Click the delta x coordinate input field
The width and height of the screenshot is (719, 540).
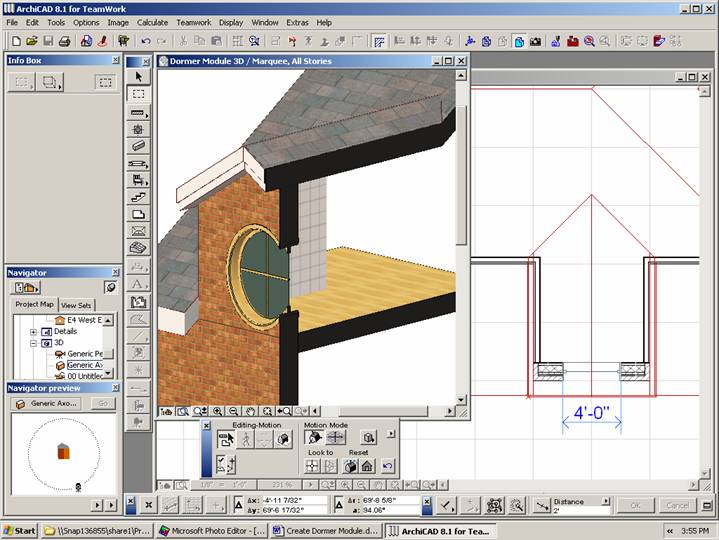point(294,501)
